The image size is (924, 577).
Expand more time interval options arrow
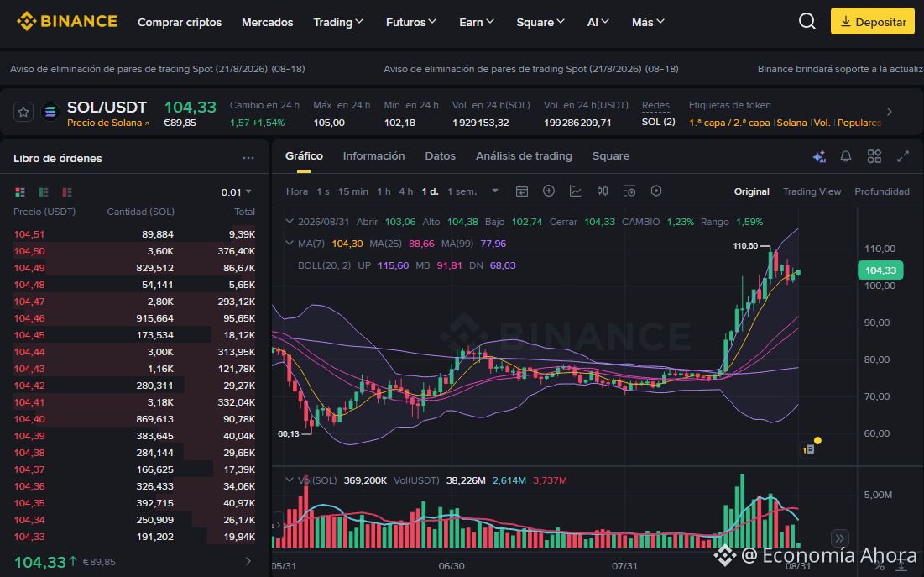pyautogui.click(x=495, y=191)
